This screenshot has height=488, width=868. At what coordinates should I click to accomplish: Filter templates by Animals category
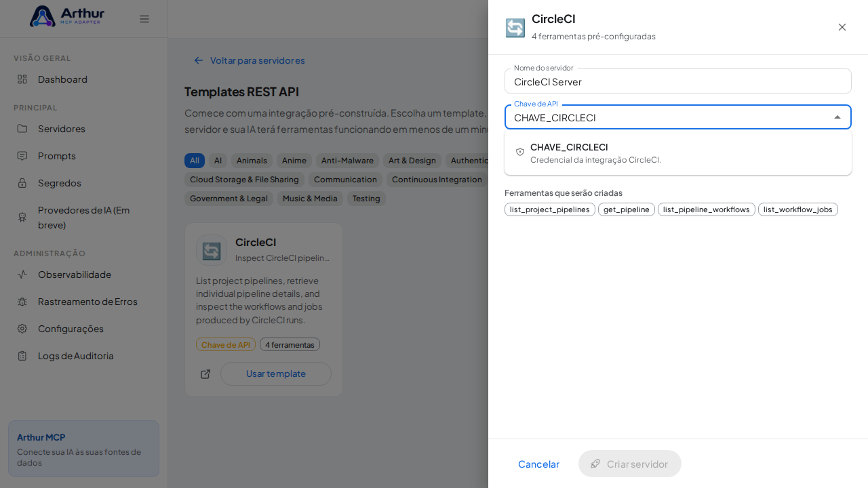(x=252, y=161)
